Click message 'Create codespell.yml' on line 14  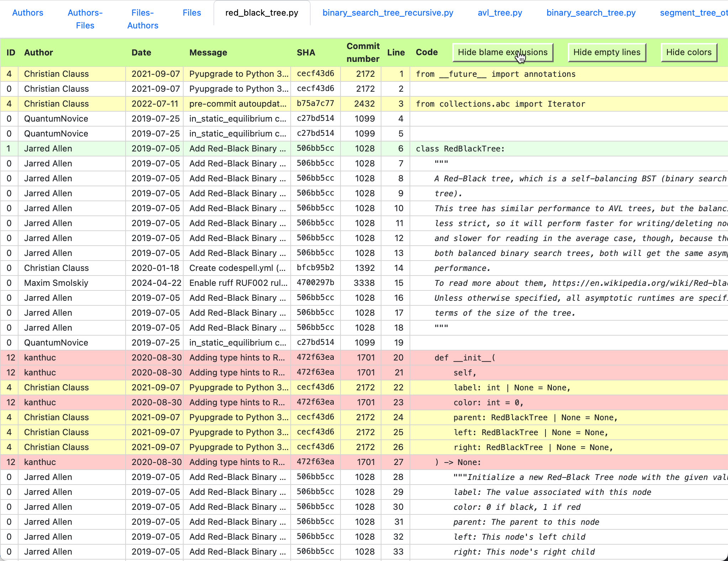point(238,268)
